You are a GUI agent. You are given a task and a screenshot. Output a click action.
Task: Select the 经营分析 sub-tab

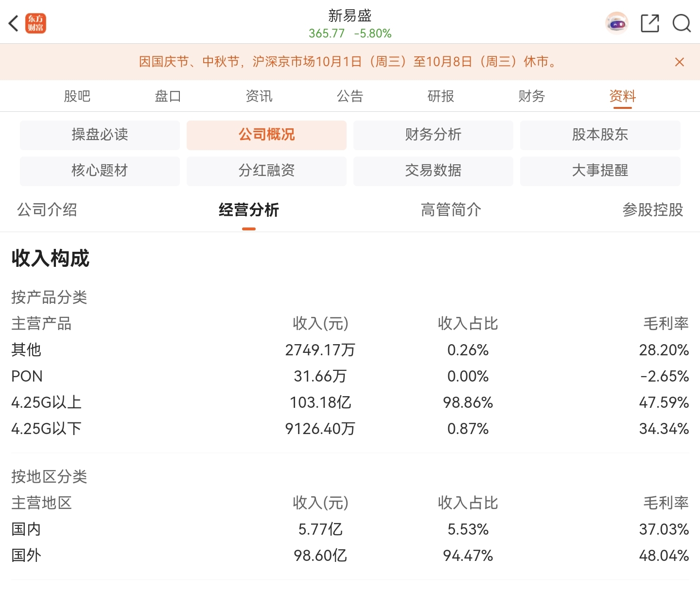[249, 210]
